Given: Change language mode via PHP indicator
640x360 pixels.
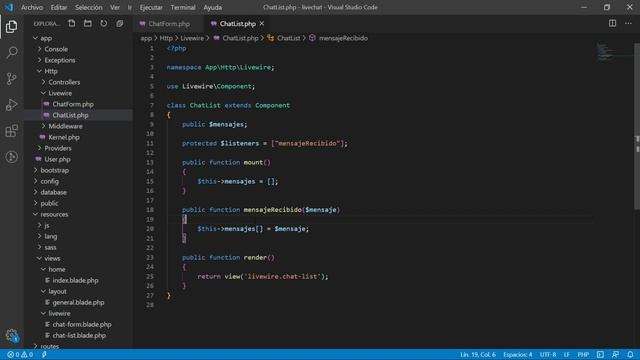Looking at the screenshot, I should [x=583, y=355].
